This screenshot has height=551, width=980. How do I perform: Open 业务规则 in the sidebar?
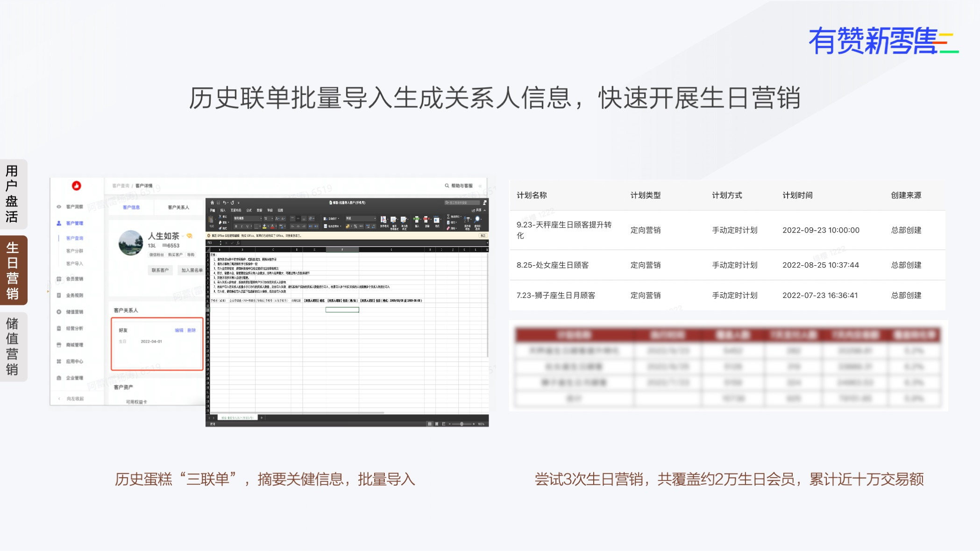[70, 295]
